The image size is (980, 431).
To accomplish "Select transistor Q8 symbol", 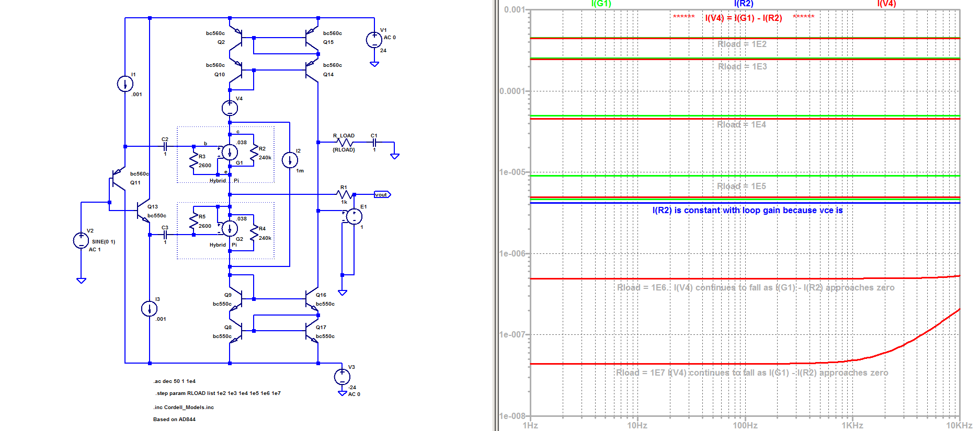I will coord(236,332).
